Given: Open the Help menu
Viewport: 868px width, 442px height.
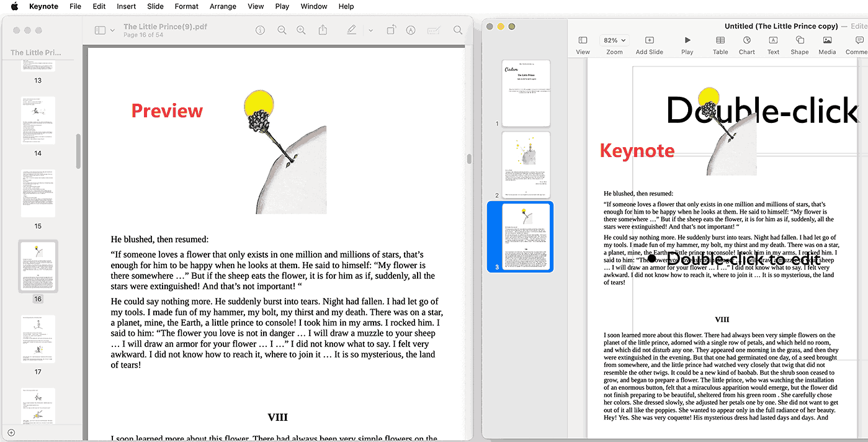Looking at the screenshot, I should pyautogui.click(x=346, y=6).
